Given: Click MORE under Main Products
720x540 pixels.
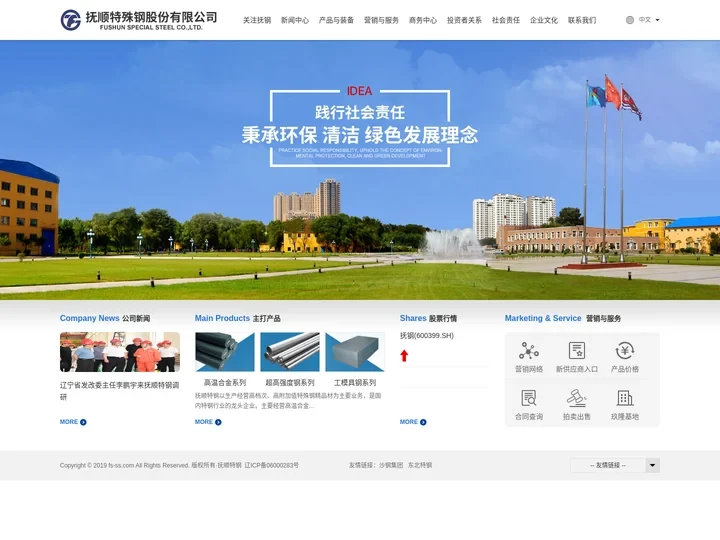Looking at the screenshot, I should tap(208, 422).
